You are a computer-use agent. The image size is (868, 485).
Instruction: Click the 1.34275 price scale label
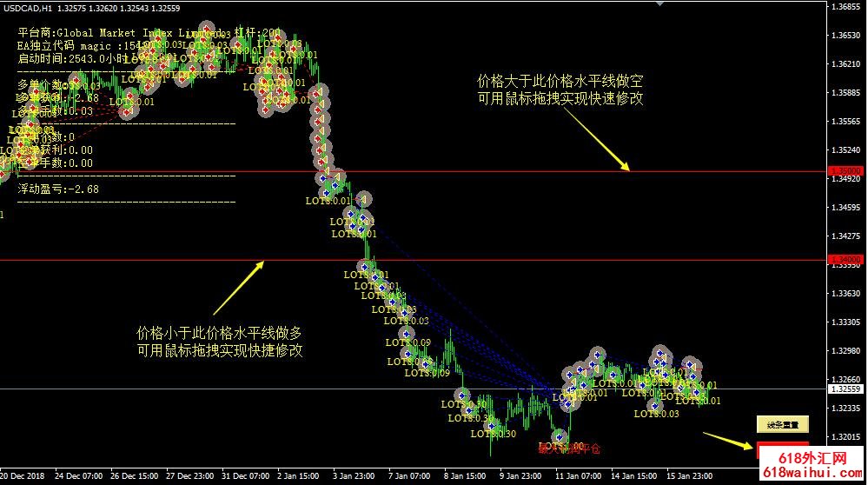(846, 236)
